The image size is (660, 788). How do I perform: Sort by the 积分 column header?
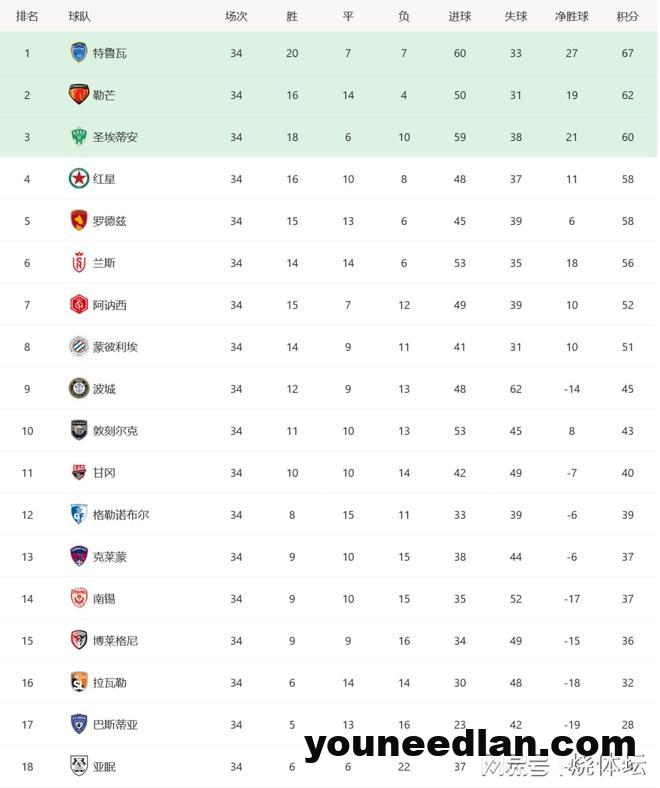click(x=627, y=17)
